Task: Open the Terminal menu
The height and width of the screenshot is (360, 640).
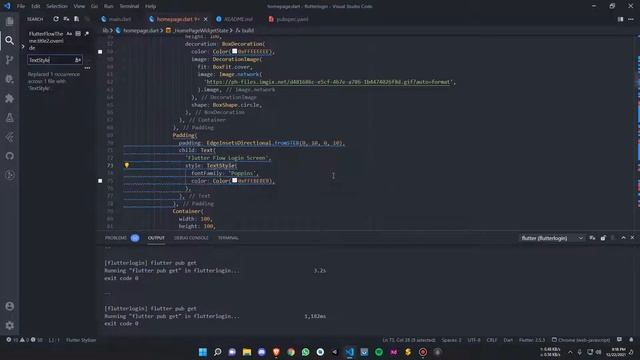Action: point(129,6)
